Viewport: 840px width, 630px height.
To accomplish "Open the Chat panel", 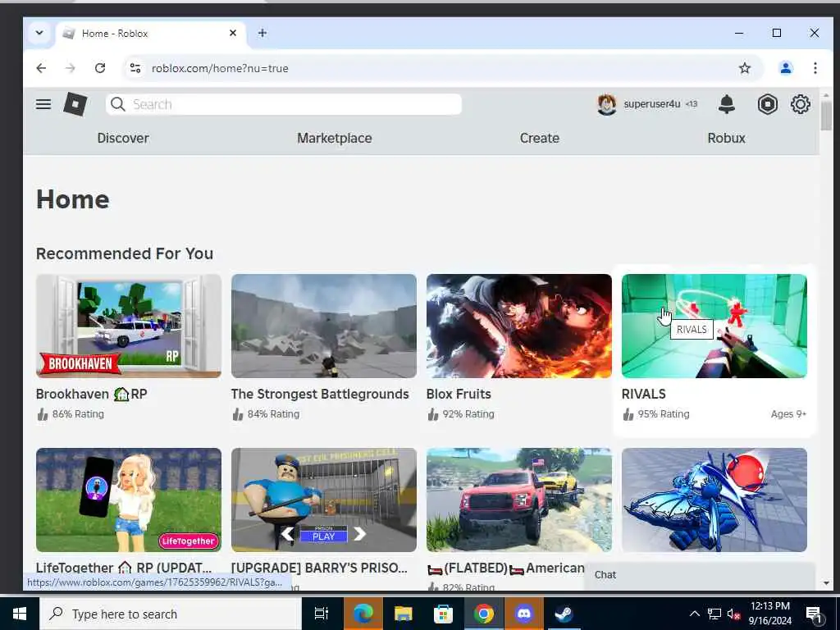I will click(x=699, y=575).
